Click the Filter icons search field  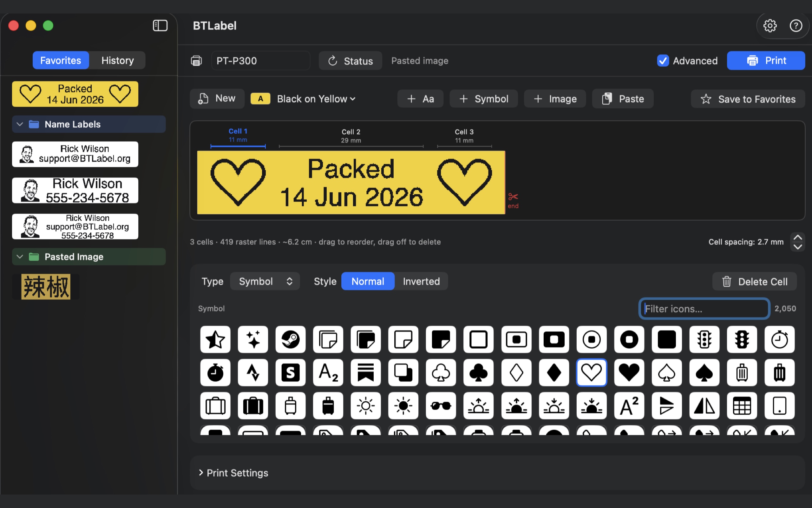(x=704, y=308)
